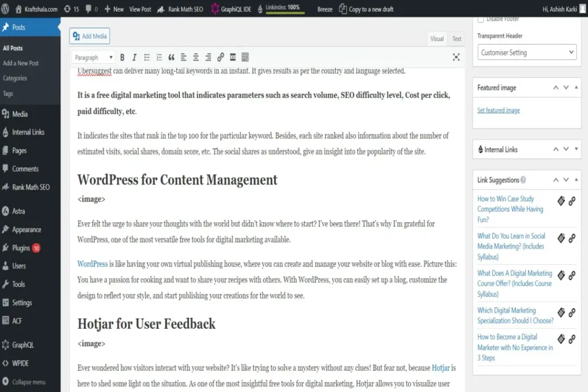Click Set featured image link

498,110
